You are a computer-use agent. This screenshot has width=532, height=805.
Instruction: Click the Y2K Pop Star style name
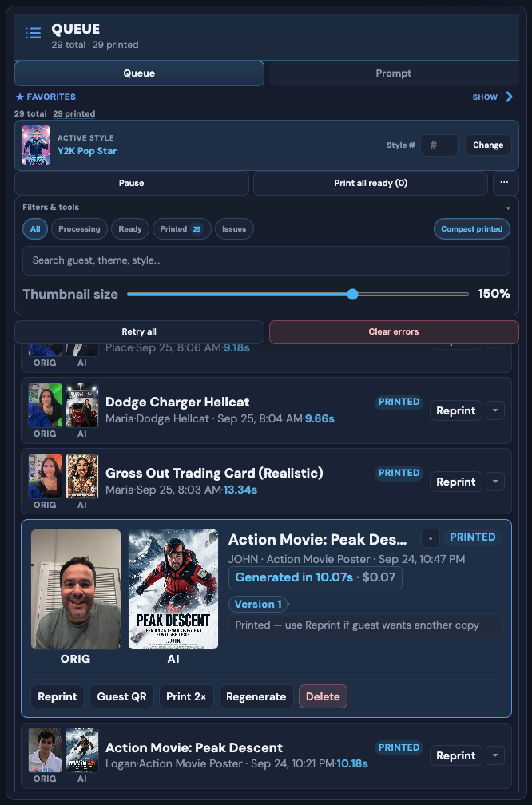[x=87, y=151]
